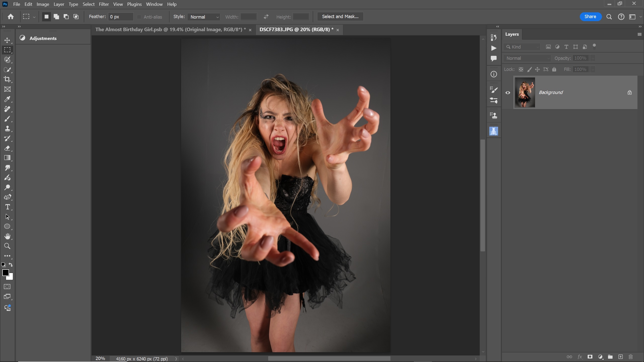Click the Delete layer trash icon
The width and height of the screenshot is (644, 362).
[631, 357]
